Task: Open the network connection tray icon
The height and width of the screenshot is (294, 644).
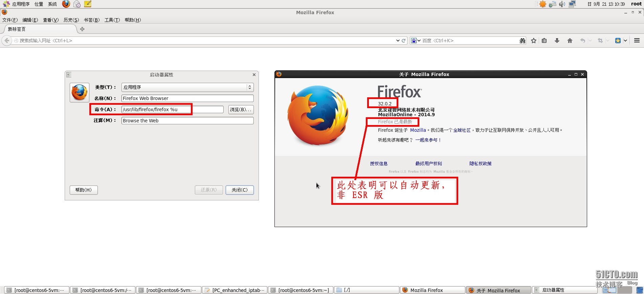Action: (572, 4)
